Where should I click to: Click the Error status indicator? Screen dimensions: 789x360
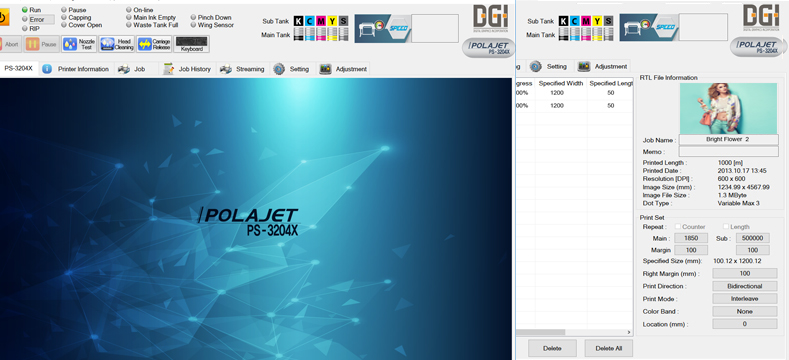point(38,20)
